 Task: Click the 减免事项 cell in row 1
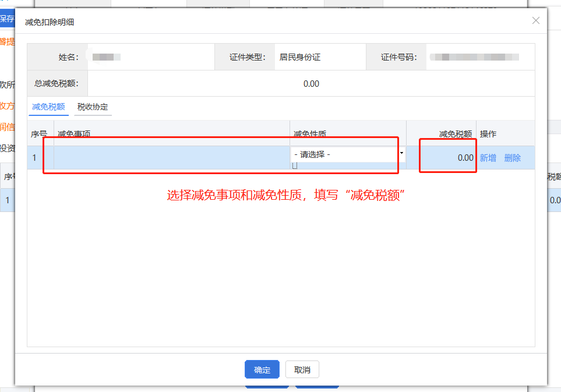172,157
